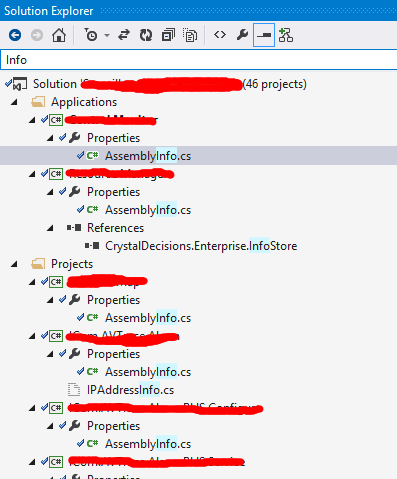Image resolution: width=397 pixels, height=479 pixels.
Task: Click the C# project icon directly below Projects folder
Action: pos(56,282)
